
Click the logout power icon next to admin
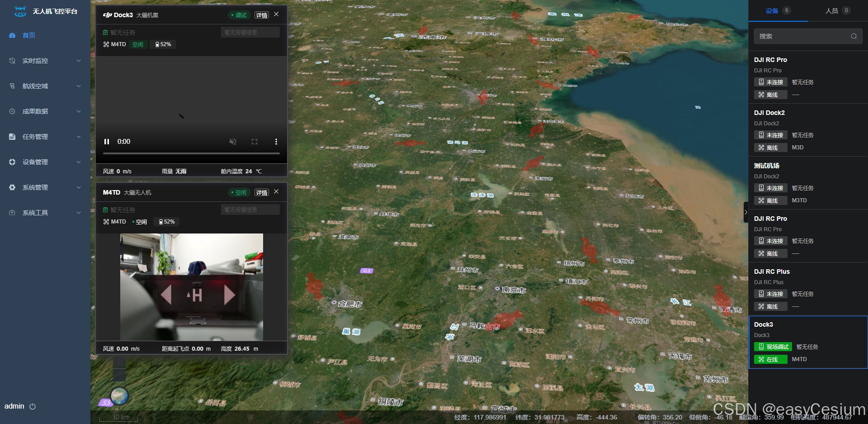33,406
